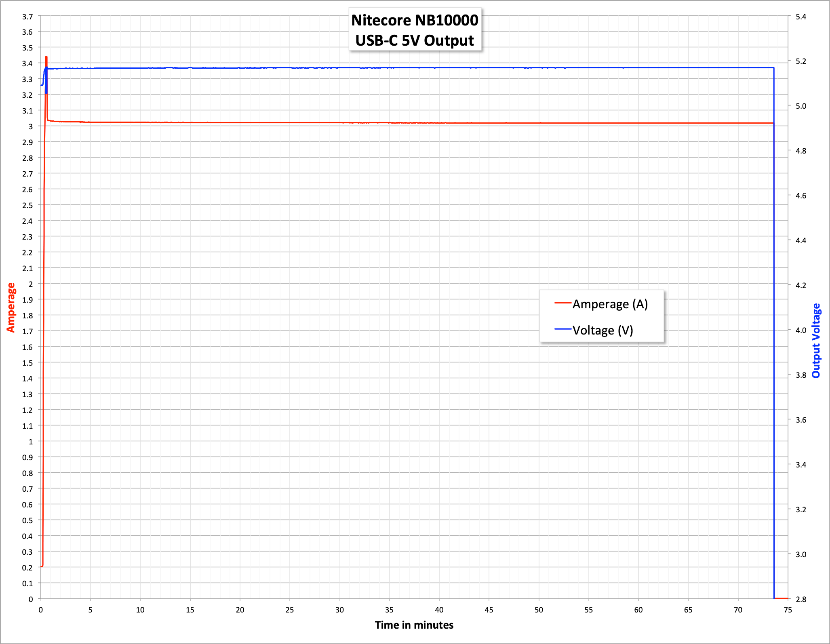830x644 pixels.
Task: Click the 75 minute x-axis label
Action: [x=788, y=610]
